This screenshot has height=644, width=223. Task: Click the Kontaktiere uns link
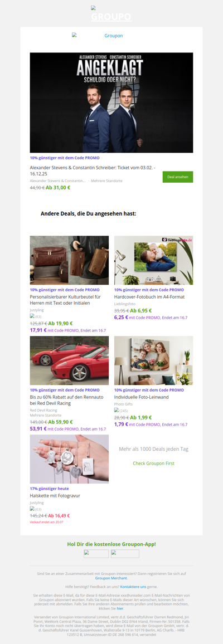(x=133, y=587)
